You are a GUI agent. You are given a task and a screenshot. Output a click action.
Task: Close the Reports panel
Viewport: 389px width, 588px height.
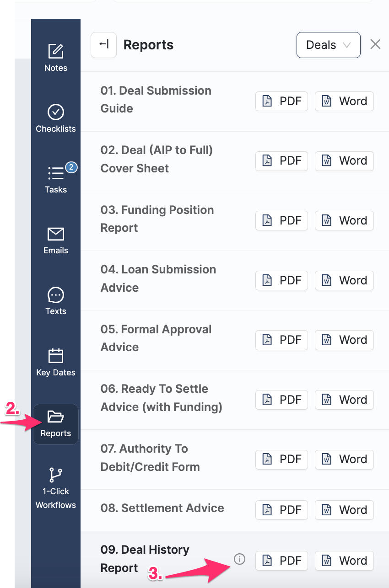coord(375,44)
